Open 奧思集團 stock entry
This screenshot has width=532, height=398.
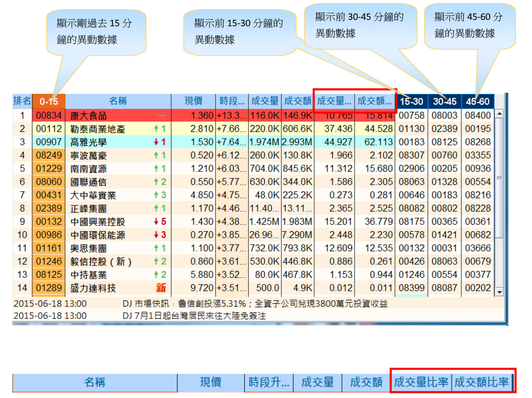(89, 248)
